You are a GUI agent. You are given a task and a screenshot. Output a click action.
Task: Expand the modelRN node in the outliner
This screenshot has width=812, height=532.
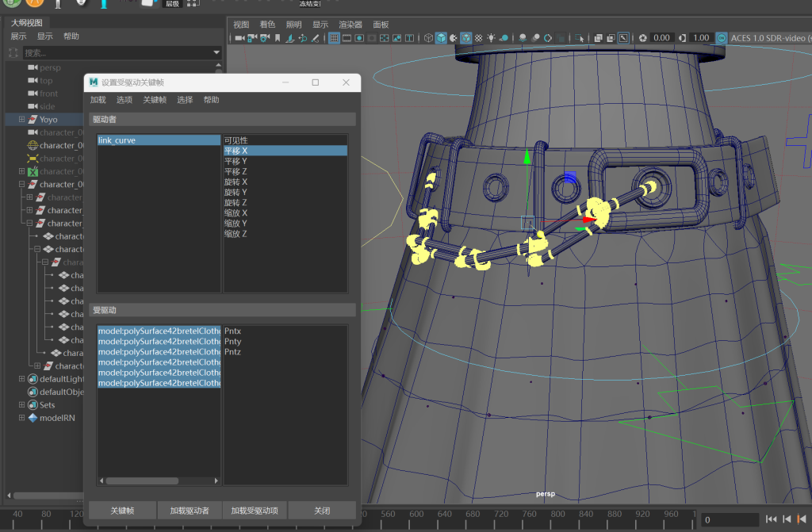pyautogui.click(x=21, y=418)
